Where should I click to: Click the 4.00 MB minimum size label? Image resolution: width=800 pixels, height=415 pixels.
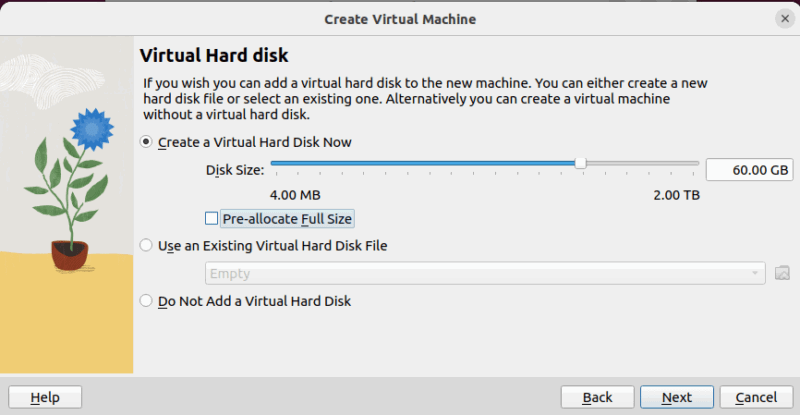coord(295,194)
